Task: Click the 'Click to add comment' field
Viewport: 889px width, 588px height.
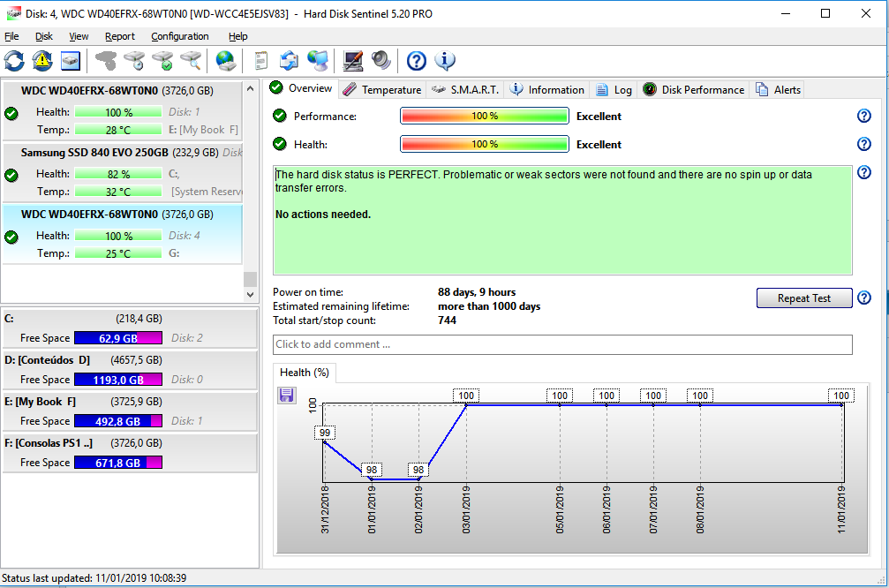Action: [x=562, y=344]
